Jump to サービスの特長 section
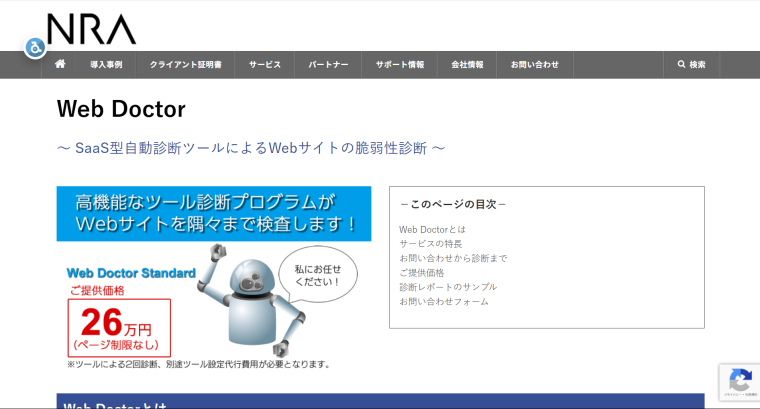 pos(430,244)
